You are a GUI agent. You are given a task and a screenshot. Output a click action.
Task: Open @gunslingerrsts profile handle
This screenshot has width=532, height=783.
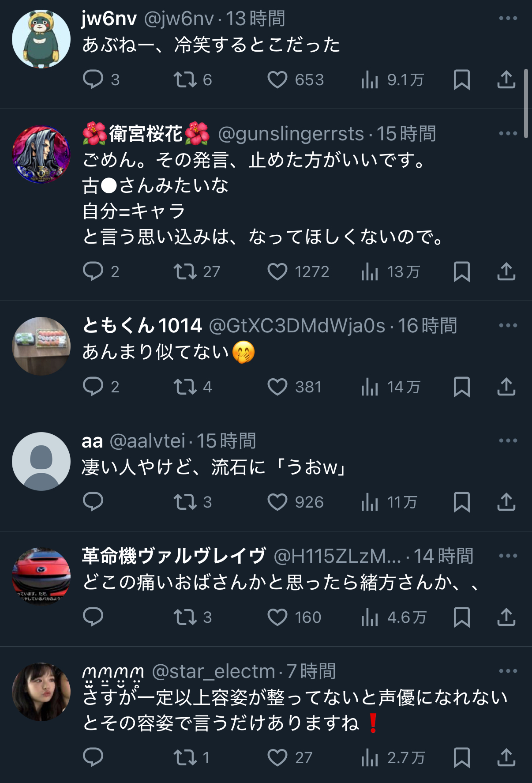coord(291,134)
